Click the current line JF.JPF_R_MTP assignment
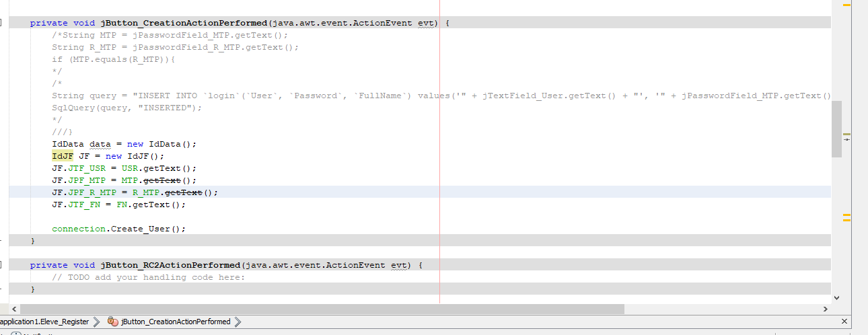 tap(135, 192)
